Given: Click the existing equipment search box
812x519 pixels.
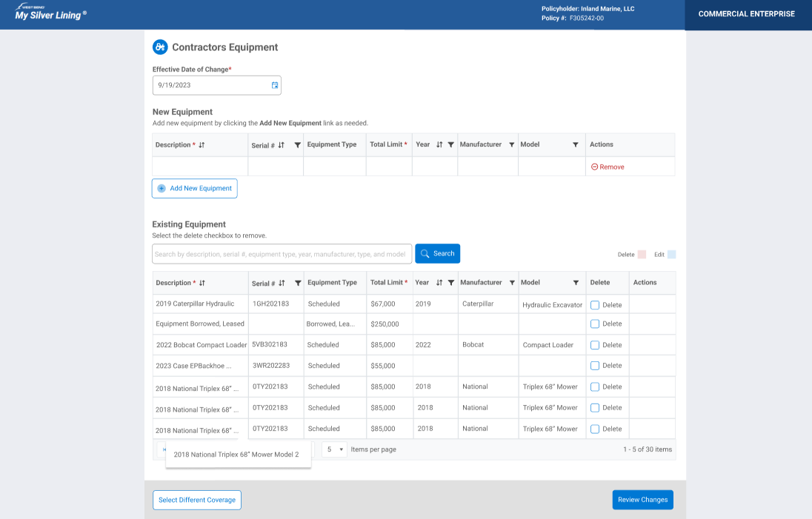Looking at the screenshot, I should pos(282,254).
